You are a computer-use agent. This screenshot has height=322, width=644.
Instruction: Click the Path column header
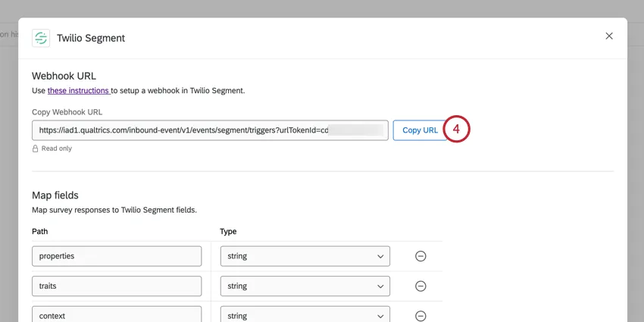[40, 231]
